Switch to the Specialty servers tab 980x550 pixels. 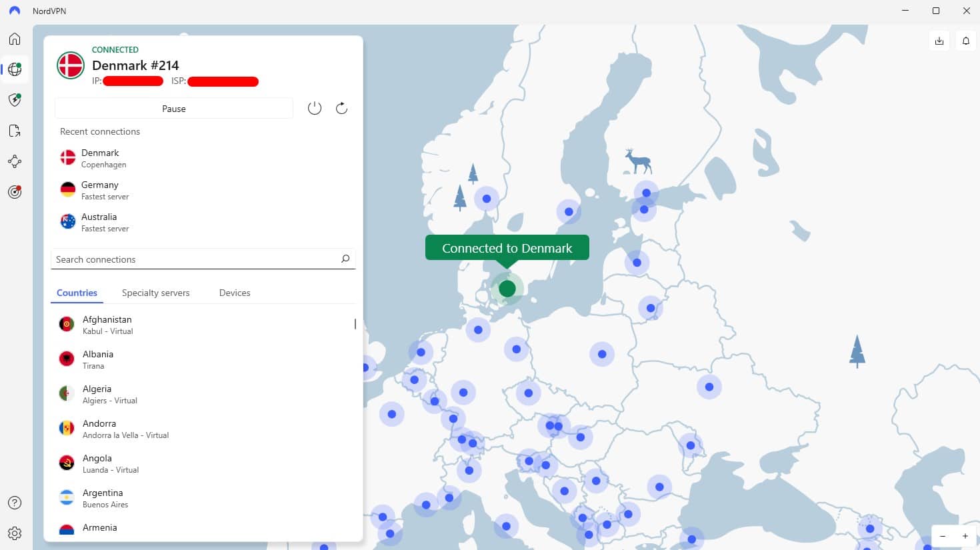pos(155,293)
